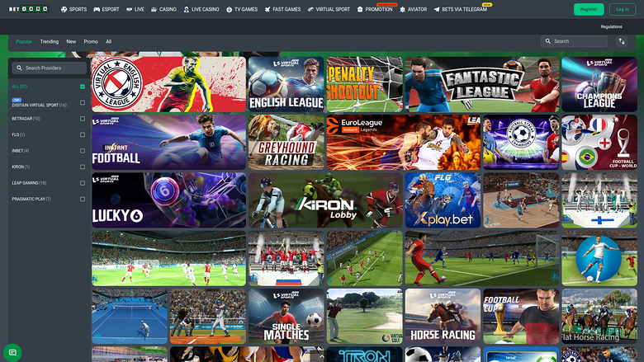Image resolution: width=644 pixels, height=362 pixels.
Task: Click the Live Casino dealer icon
Action: (186, 9)
